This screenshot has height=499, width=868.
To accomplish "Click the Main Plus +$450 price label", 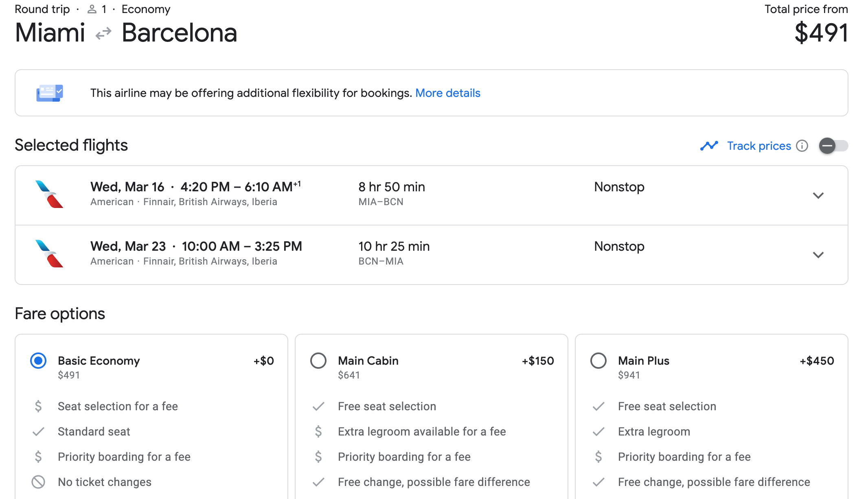I will tap(817, 361).
